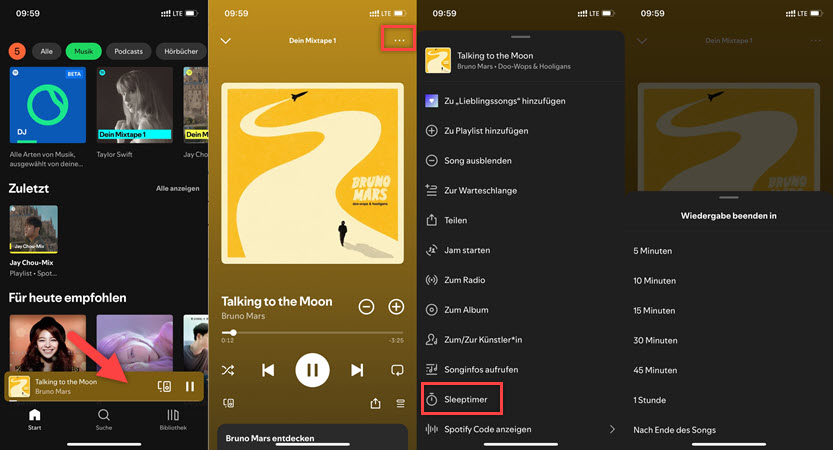This screenshot has width=833, height=450.
Task: Expand chevron next to Spotify Code anzeigen
Action: click(x=612, y=429)
